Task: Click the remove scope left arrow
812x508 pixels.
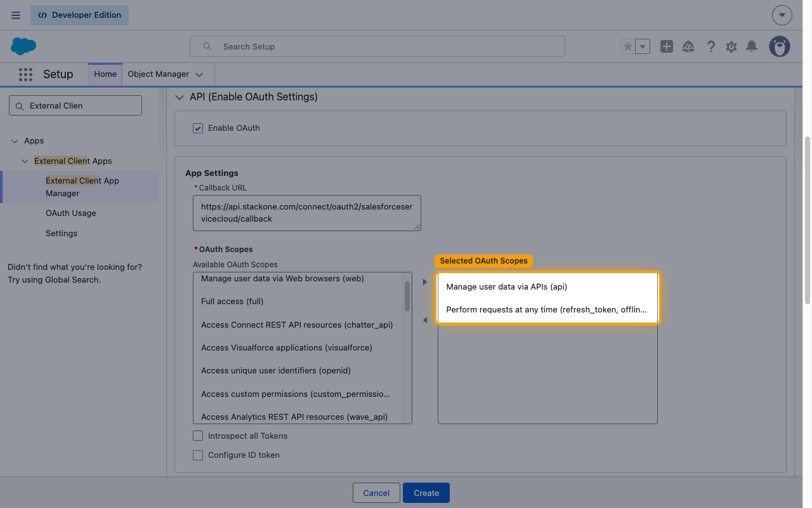Action: 425,320
